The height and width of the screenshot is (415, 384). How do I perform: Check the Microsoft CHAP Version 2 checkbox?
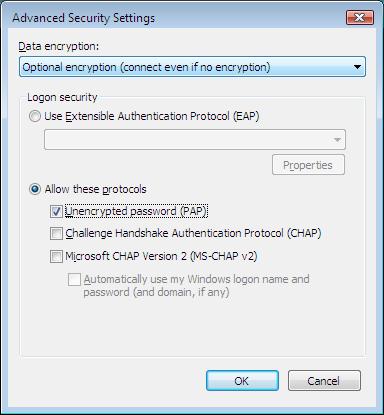tap(56, 257)
